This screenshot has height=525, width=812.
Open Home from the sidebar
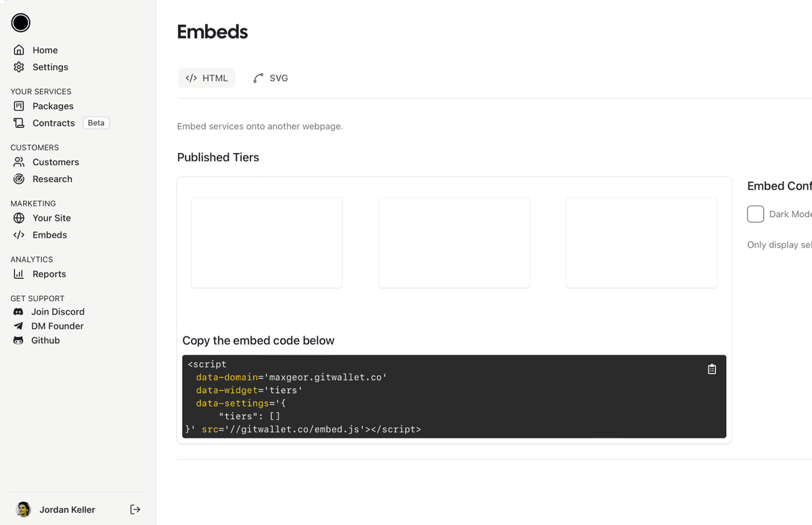point(45,50)
